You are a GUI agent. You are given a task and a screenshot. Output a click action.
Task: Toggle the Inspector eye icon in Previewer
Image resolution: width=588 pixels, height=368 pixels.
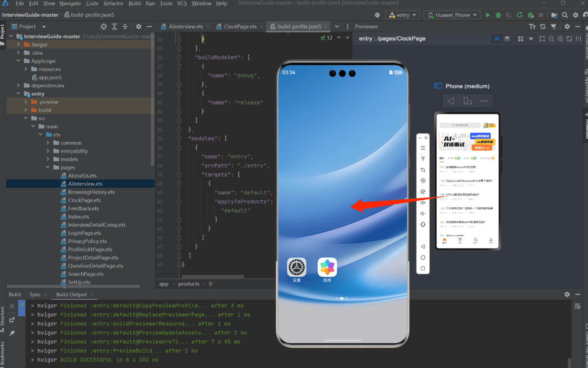(x=497, y=38)
